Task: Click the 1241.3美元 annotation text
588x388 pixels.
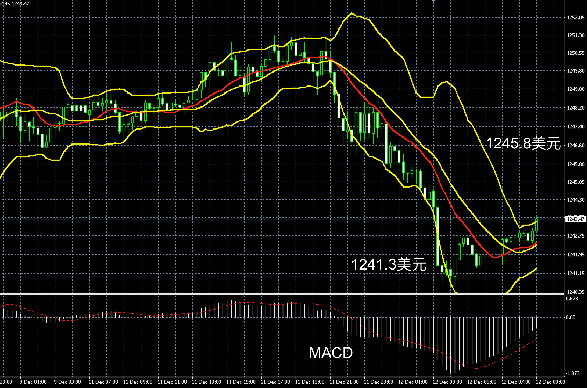Action: pyautogui.click(x=389, y=264)
